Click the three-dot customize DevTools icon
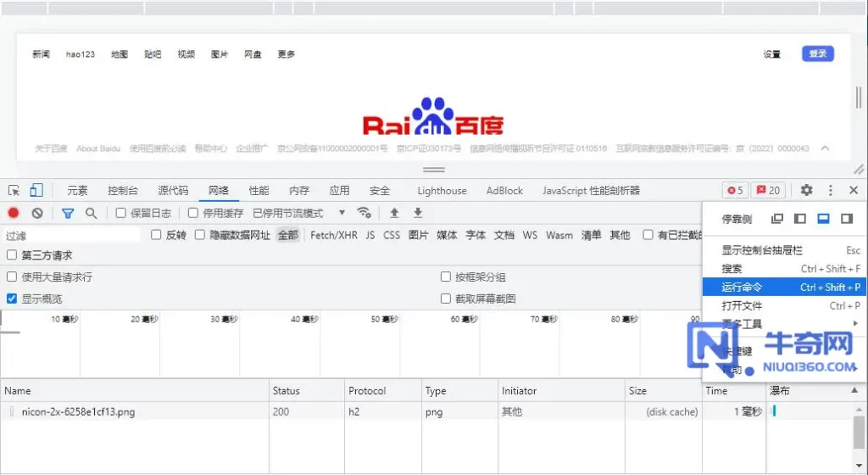 [x=831, y=191]
